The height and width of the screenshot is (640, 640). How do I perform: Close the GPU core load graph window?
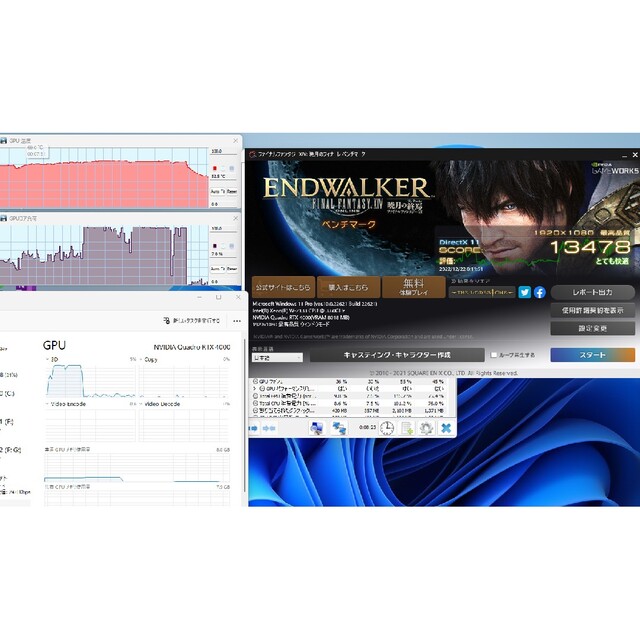236,218
